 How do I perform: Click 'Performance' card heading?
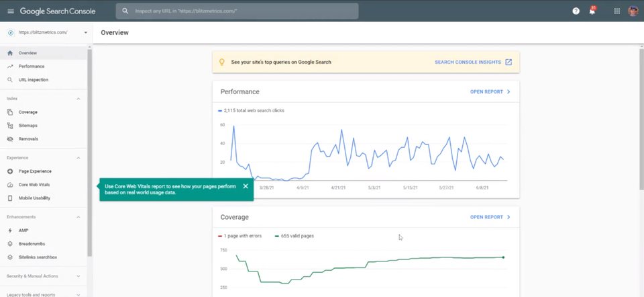(x=240, y=92)
